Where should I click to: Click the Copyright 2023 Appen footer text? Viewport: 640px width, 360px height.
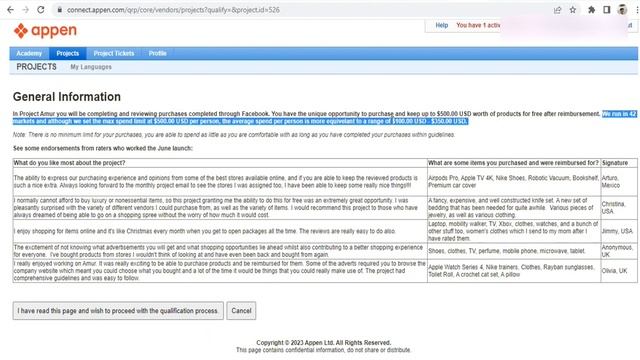coord(324,343)
